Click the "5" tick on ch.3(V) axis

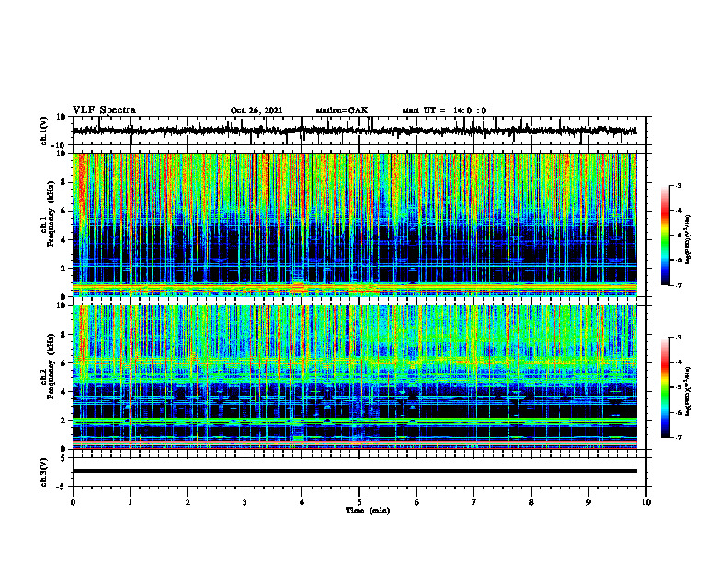[x=64, y=458]
